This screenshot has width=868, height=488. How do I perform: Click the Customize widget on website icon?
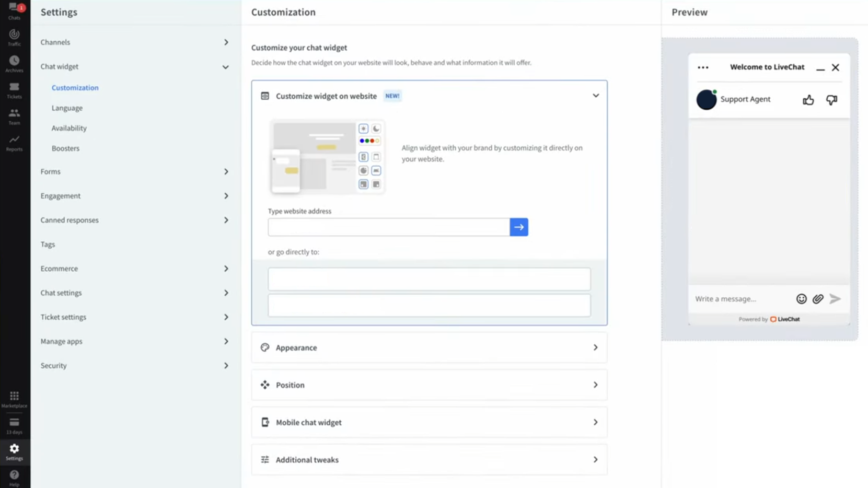[x=265, y=96]
